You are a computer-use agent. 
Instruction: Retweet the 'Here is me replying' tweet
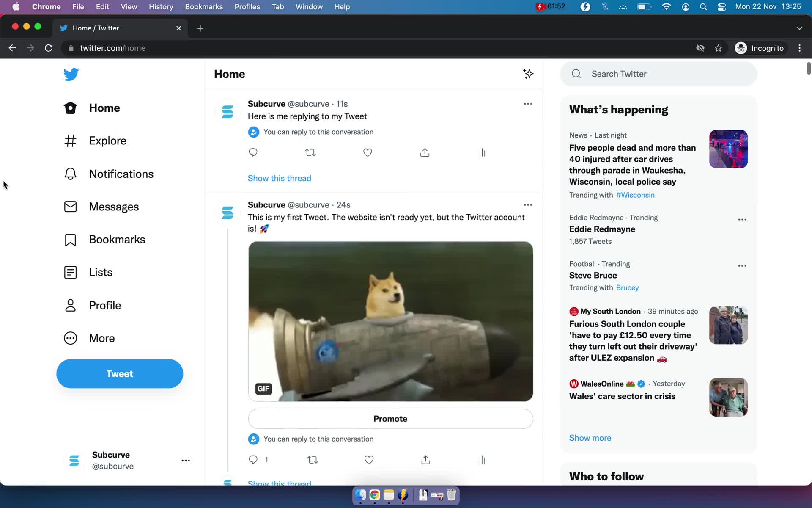[310, 152]
